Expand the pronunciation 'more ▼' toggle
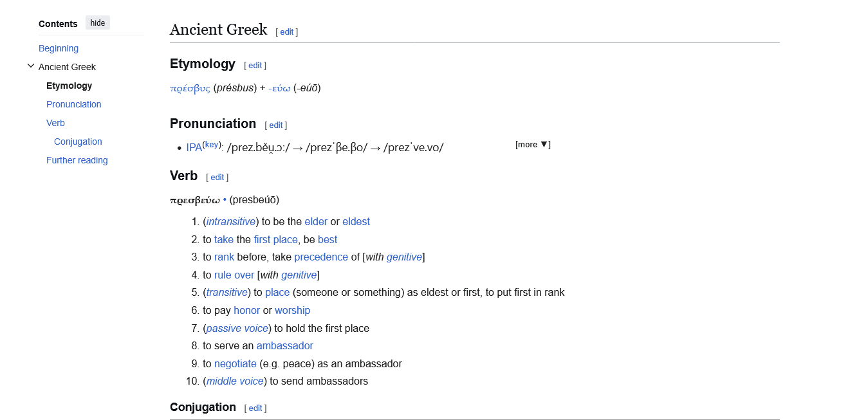 coord(532,145)
